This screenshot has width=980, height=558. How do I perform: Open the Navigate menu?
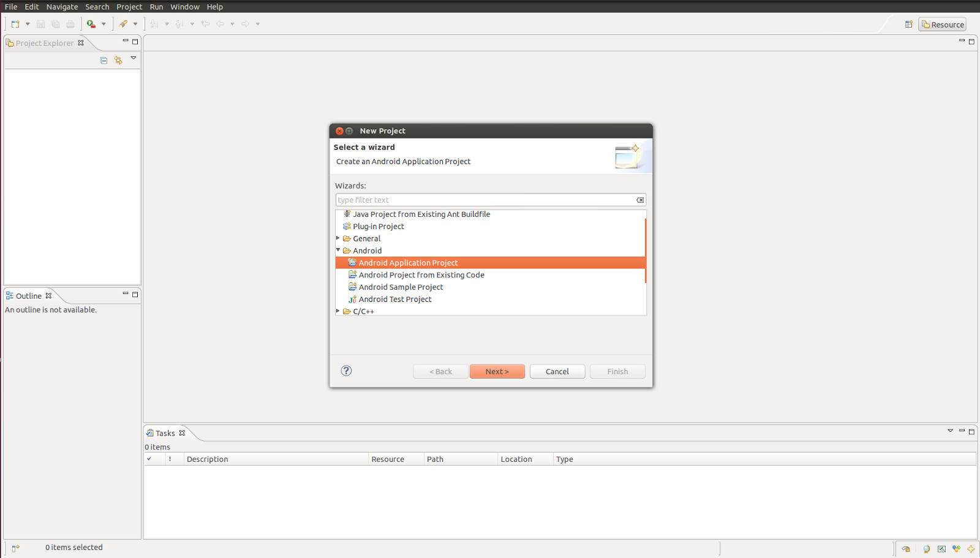pos(62,7)
